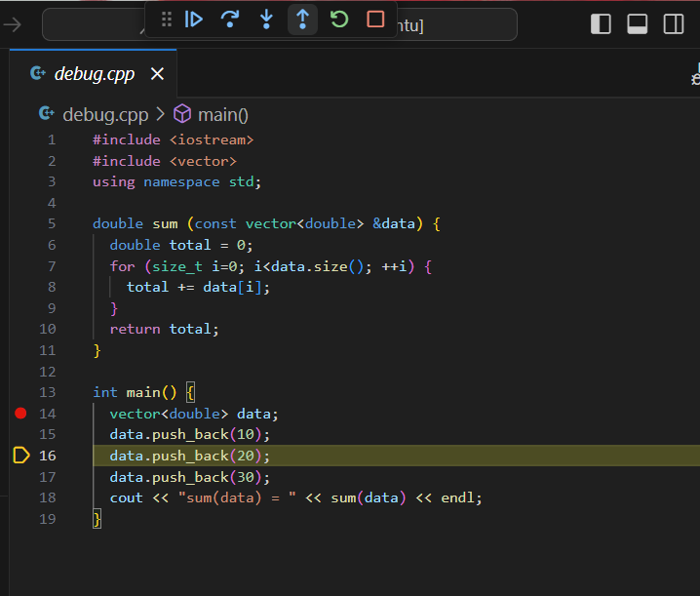
Task: Click the Step Out arrow icon
Action: (x=302, y=19)
